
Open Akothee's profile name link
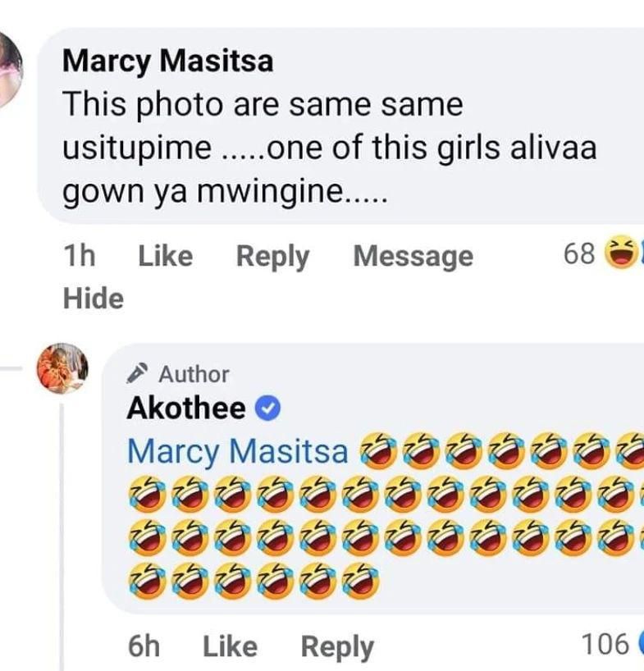[x=185, y=409]
